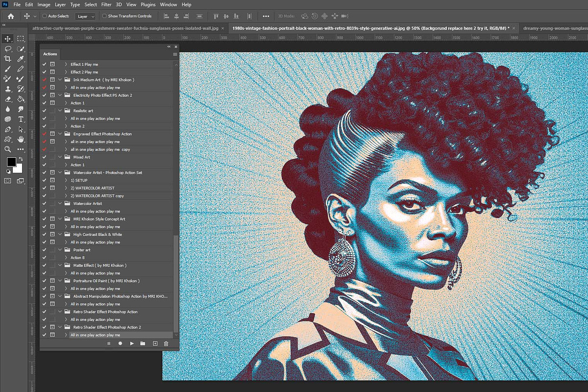Create a new action set folder

point(143,343)
